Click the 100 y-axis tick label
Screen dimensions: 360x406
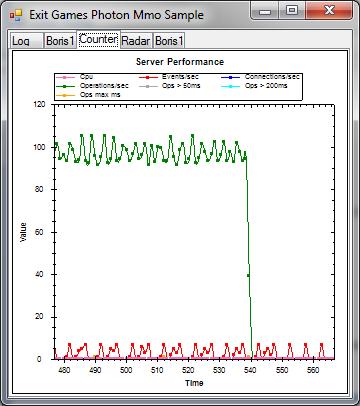point(39,147)
